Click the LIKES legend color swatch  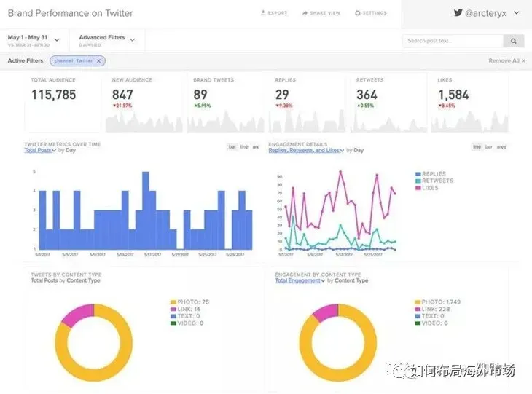coord(418,188)
